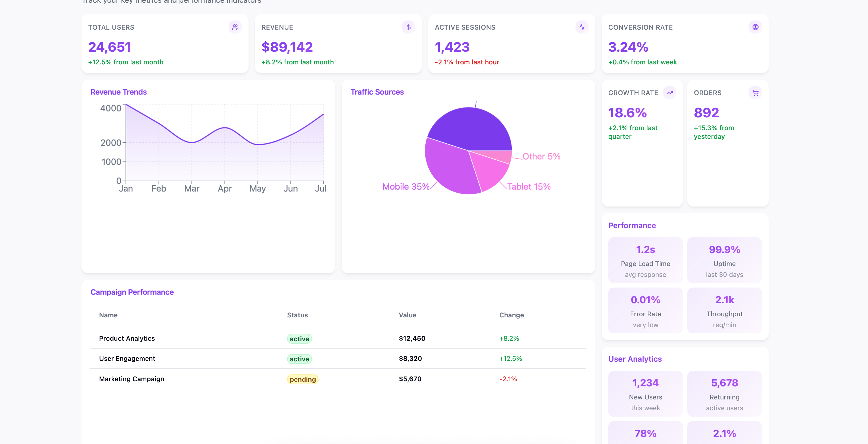
Task: Click the Total Users people icon
Action: coord(235,27)
